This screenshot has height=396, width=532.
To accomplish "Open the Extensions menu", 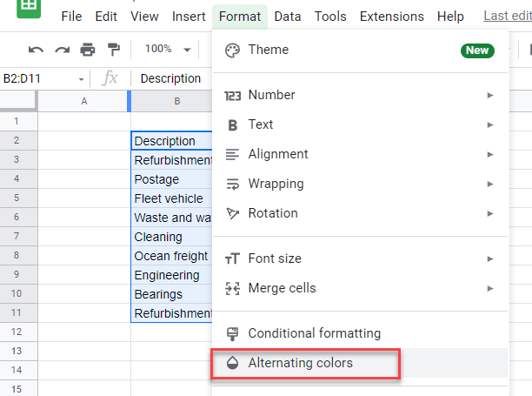I will point(391,17).
